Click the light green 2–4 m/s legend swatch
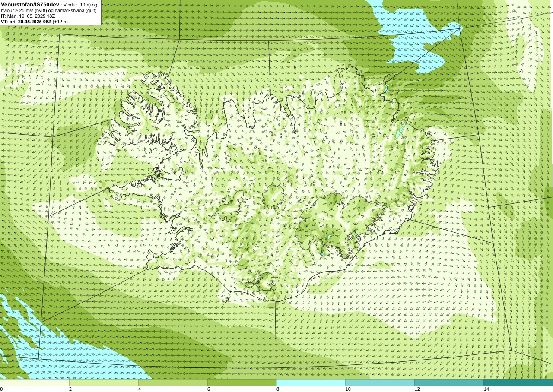The width and height of the screenshot is (553, 392). tap(104, 383)
